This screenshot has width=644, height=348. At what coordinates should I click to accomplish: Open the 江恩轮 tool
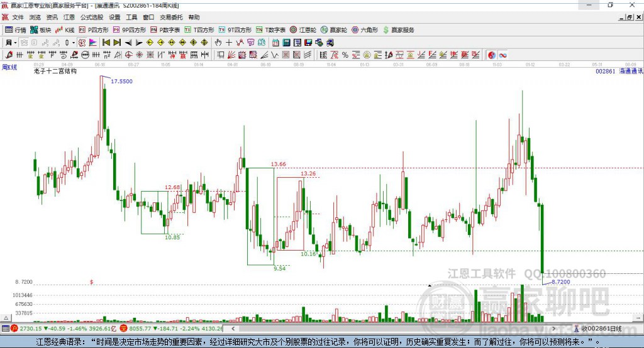tap(303, 30)
